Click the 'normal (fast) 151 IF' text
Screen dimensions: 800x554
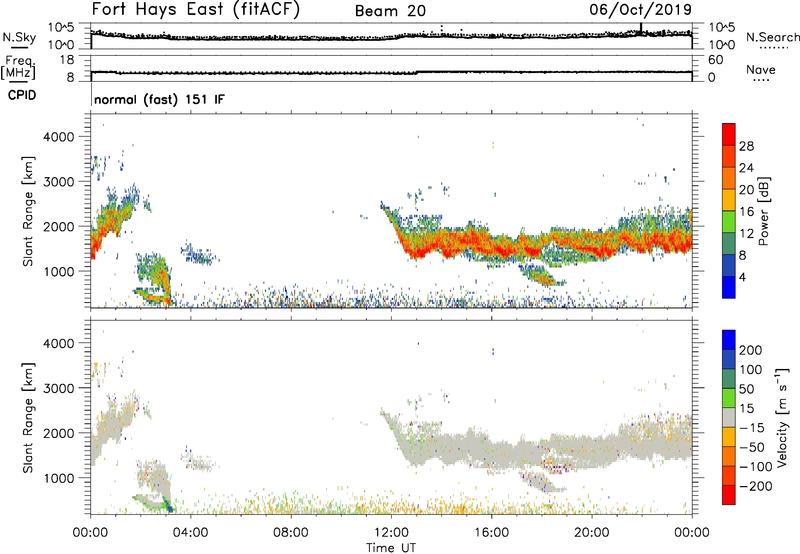click(x=159, y=99)
